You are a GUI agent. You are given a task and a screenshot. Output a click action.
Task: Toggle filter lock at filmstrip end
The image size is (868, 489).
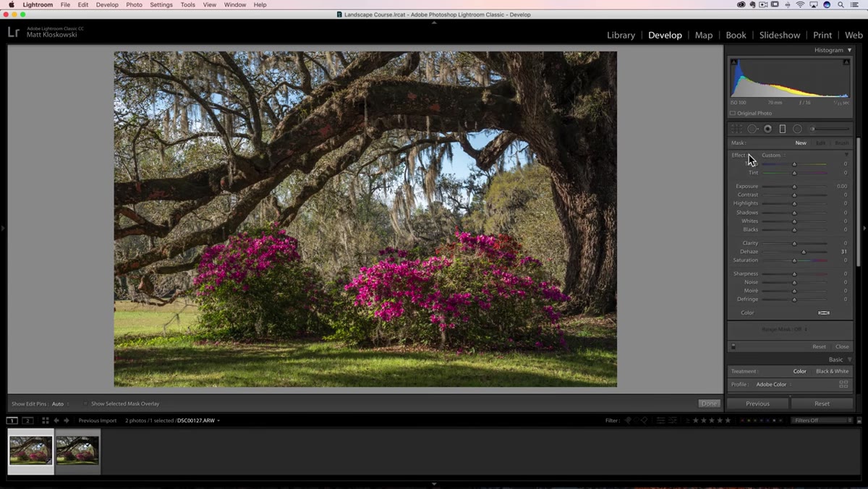[x=859, y=420]
